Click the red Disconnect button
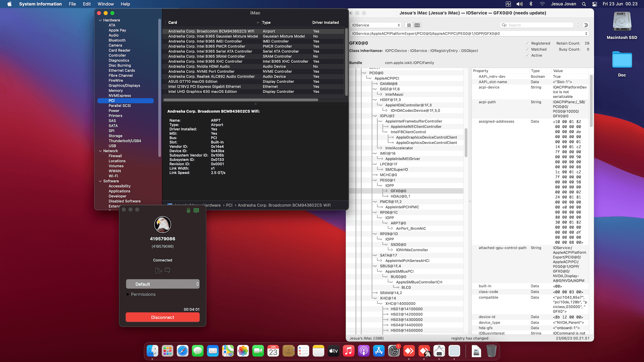Screen dimensions: 644x362 coord(163,317)
